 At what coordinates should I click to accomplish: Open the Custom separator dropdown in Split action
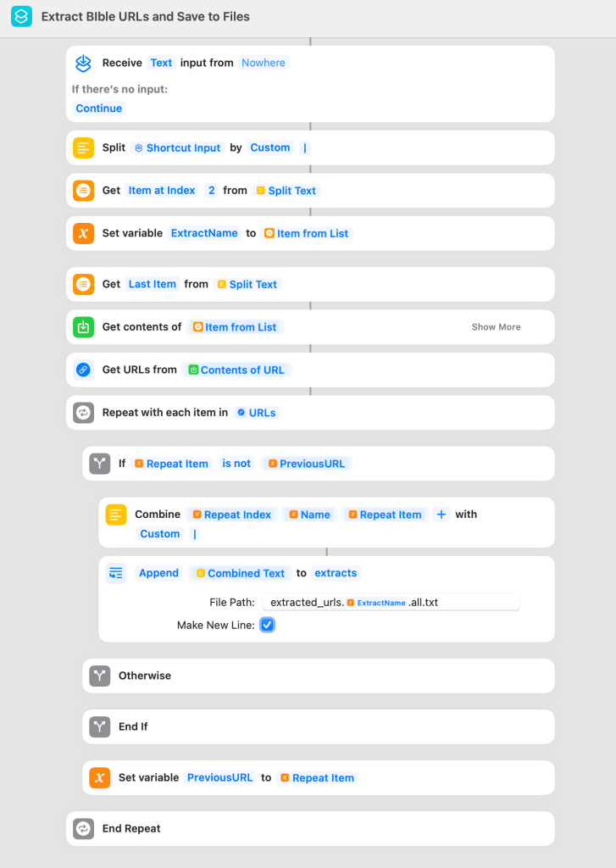(269, 147)
